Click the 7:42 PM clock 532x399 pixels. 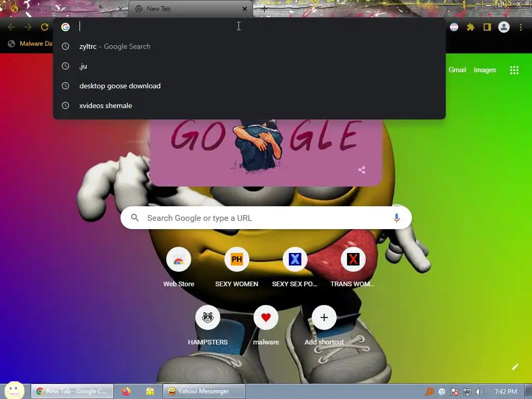tap(506, 392)
